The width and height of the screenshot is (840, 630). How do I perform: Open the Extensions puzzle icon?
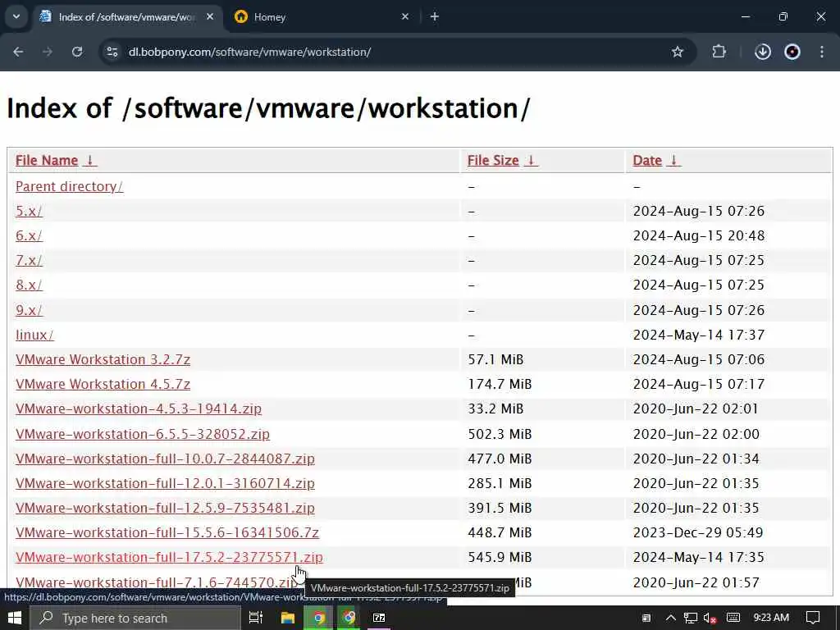[x=719, y=52]
